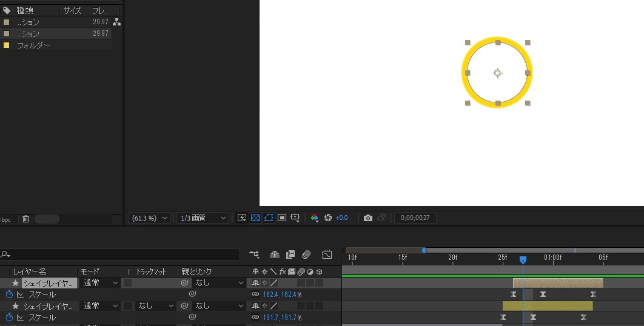
Task: Toggle Preserve Transparency checkbox on the layer with scale 191.7
Action: click(128, 306)
